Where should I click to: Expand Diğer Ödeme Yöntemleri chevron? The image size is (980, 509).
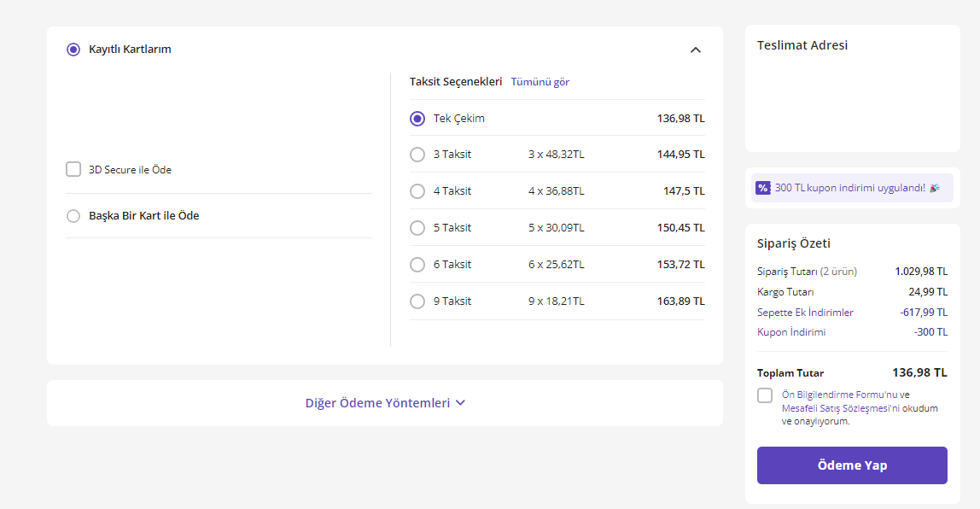pyautogui.click(x=460, y=403)
